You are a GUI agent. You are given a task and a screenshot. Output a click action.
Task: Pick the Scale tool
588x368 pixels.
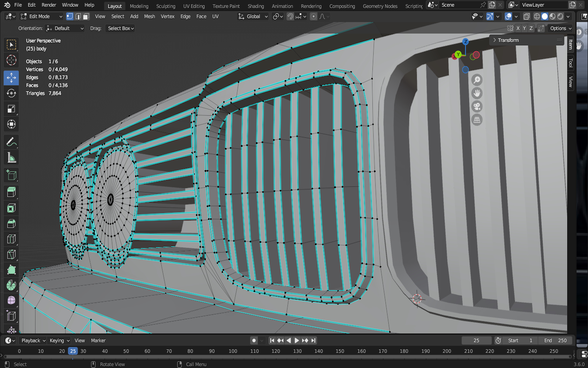(11, 109)
